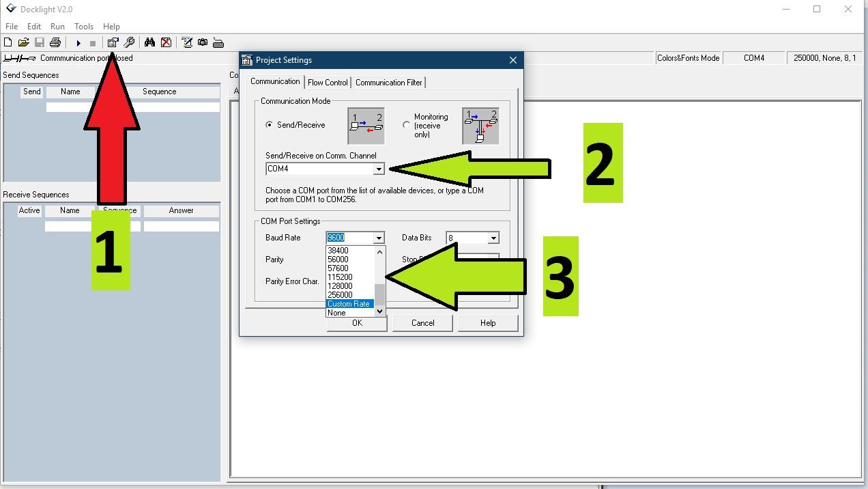The image size is (868, 489).
Task: Open the Tools menu
Action: (84, 27)
